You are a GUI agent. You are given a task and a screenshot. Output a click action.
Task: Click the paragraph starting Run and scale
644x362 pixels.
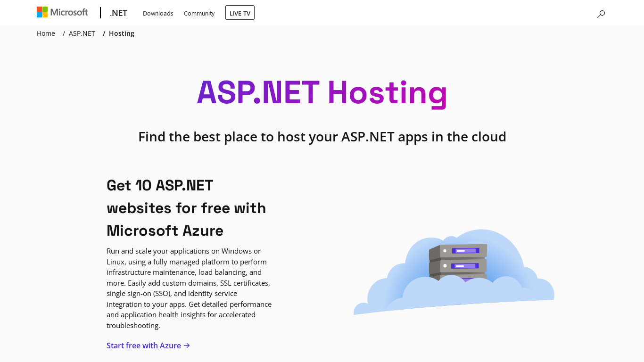point(189,288)
